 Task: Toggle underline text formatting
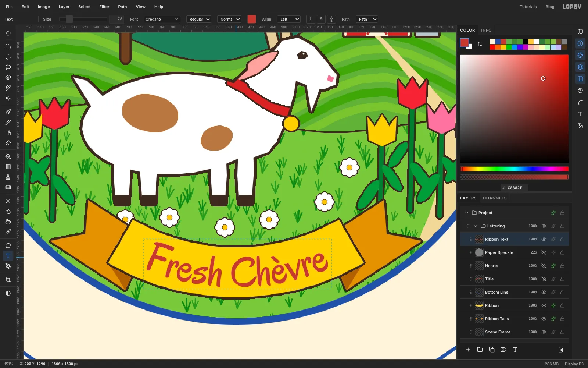(x=311, y=19)
